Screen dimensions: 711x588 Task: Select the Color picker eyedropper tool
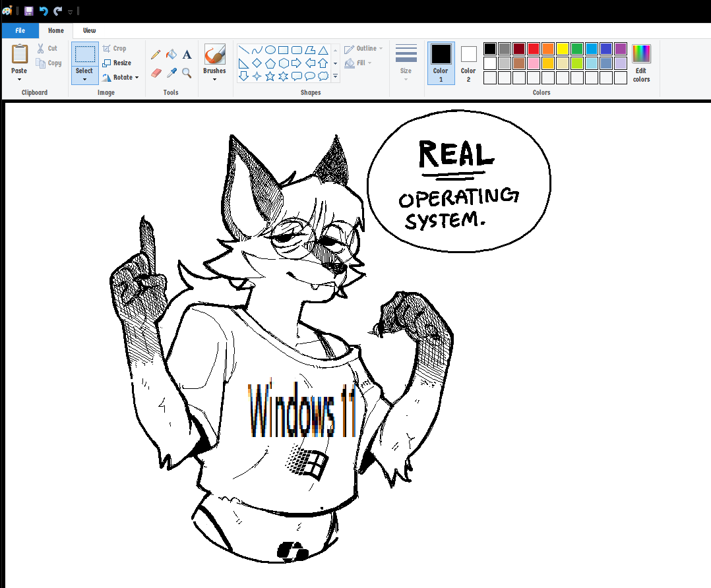coord(172,73)
